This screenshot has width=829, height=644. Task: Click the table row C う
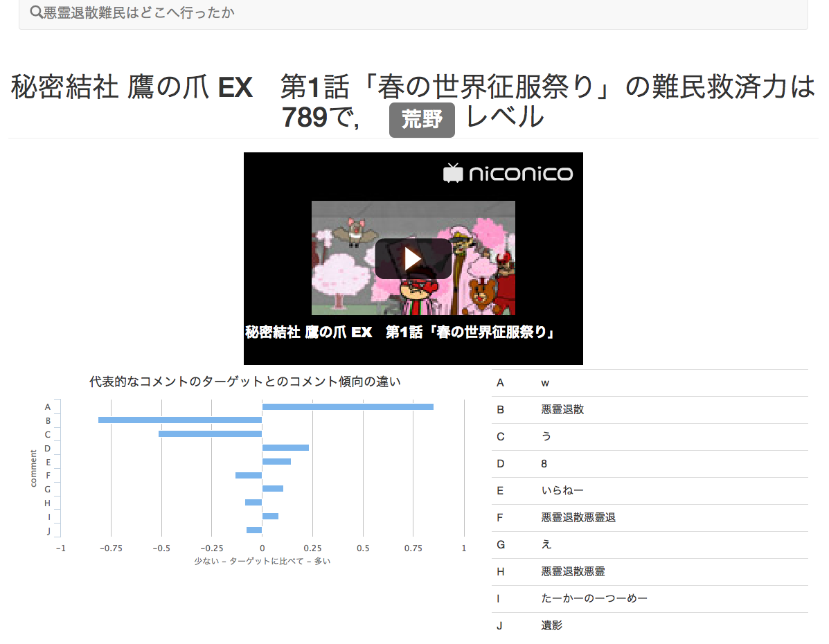pos(650,437)
